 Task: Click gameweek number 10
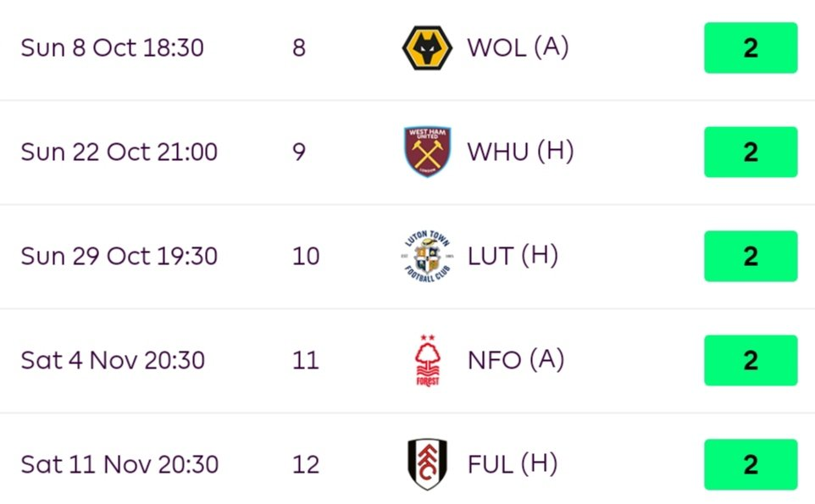pos(306,257)
